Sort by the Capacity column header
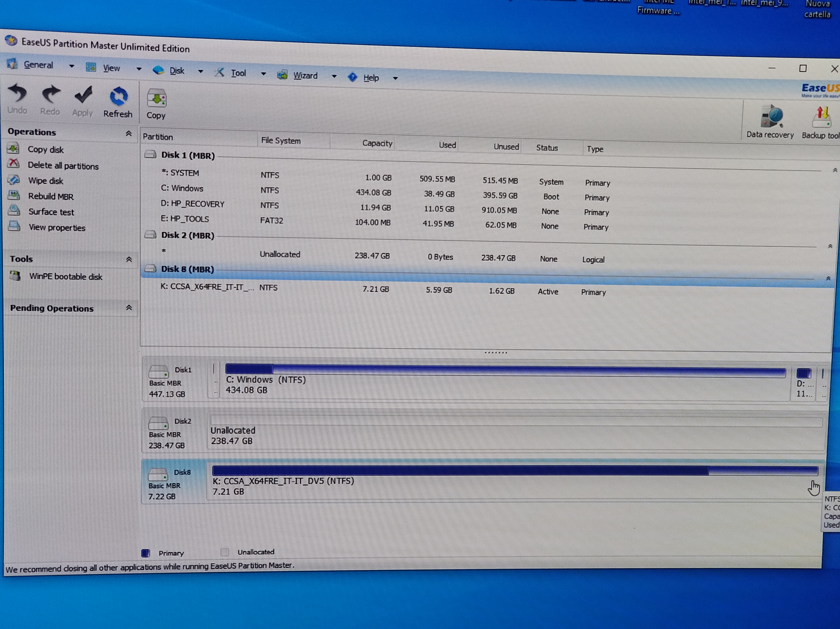The width and height of the screenshot is (840, 629). point(363,143)
